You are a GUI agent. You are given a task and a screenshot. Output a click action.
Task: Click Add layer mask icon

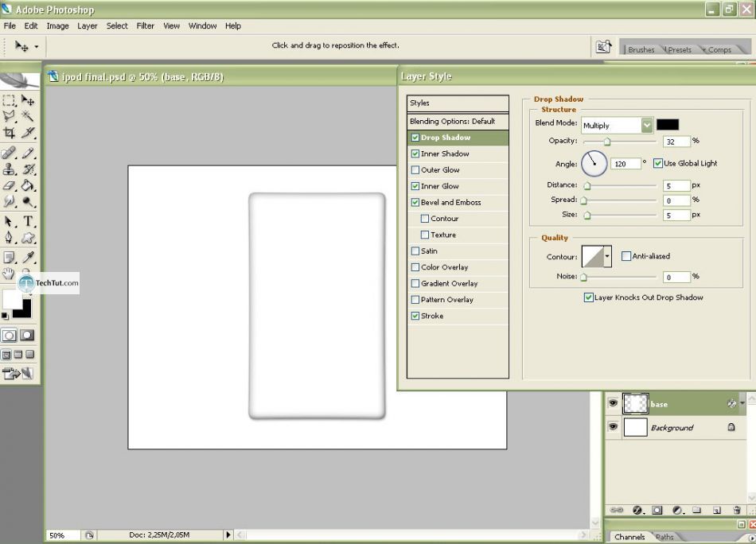657,510
